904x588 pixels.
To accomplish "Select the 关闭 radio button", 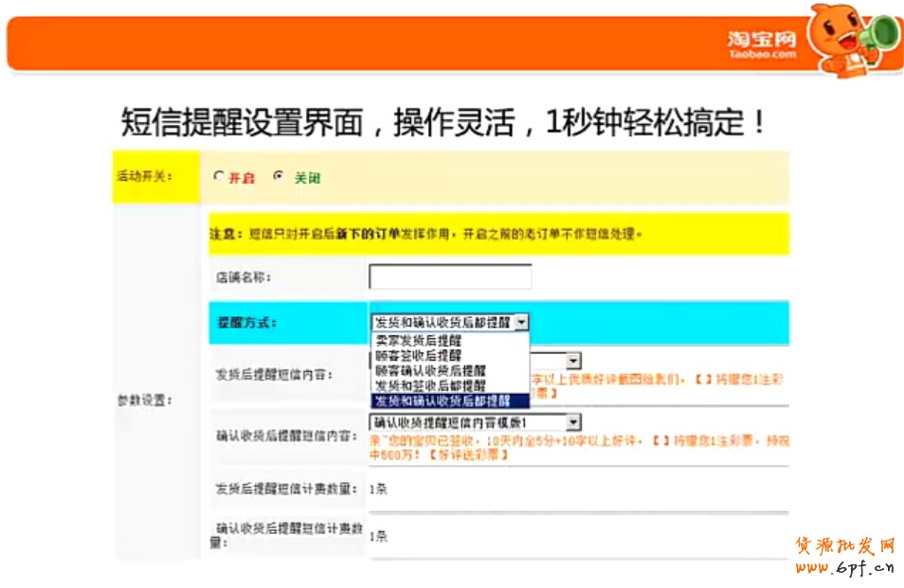I will click(x=278, y=176).
